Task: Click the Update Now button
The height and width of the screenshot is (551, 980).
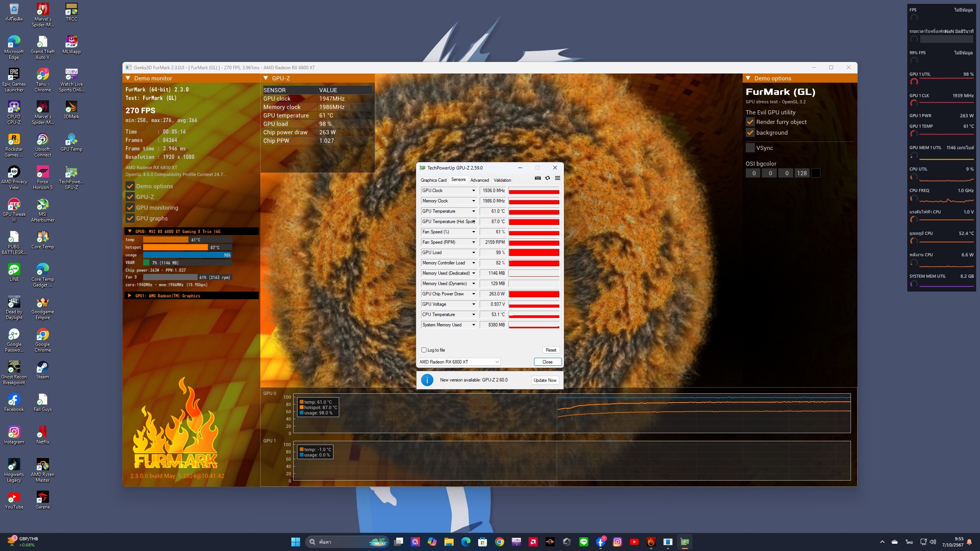Action: [x=545, y=380]
